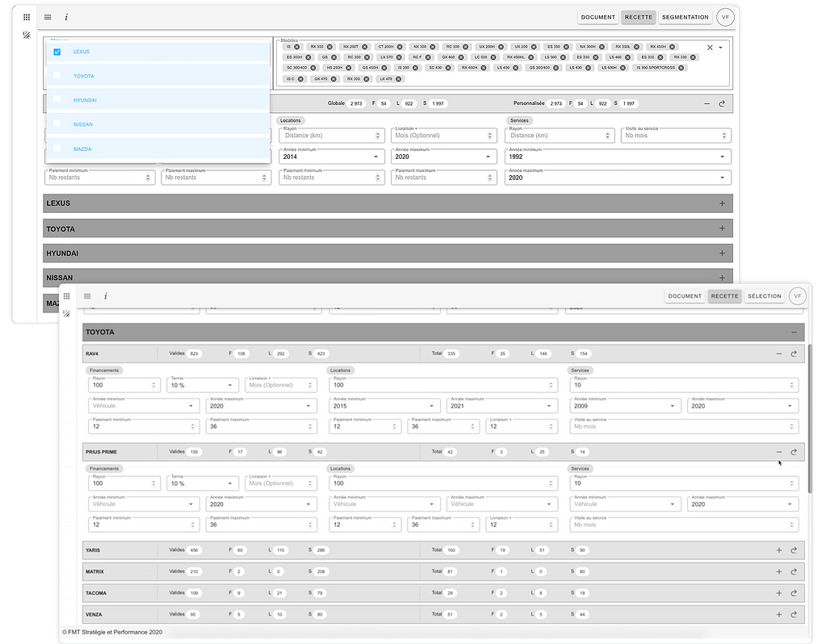Remove the RX 450H model chip

(672, 47)
